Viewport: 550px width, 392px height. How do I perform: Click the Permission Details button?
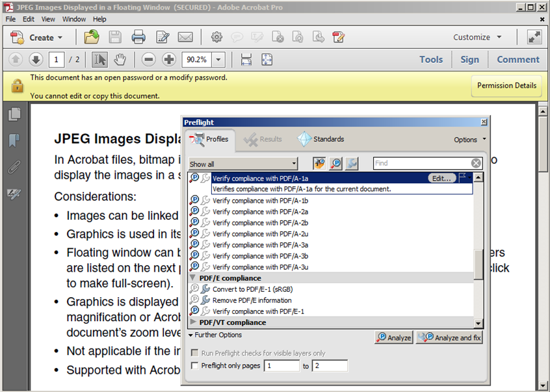tap(506, 86)
